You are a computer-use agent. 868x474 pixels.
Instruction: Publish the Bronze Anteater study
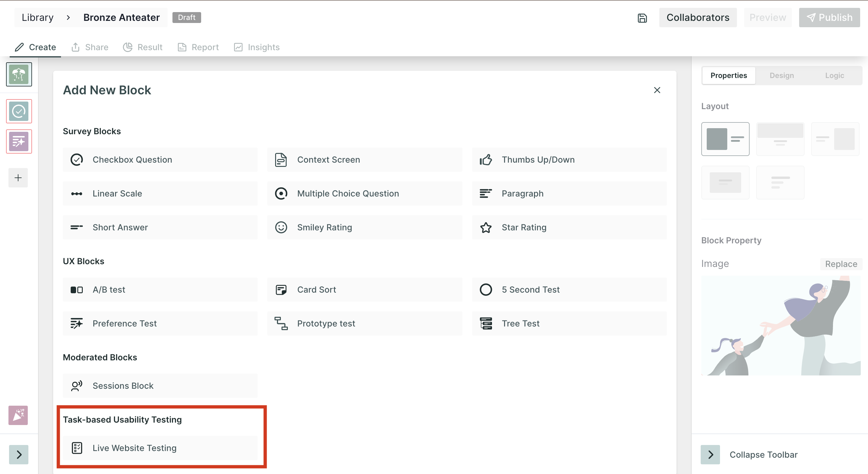(x=829, y=18)
